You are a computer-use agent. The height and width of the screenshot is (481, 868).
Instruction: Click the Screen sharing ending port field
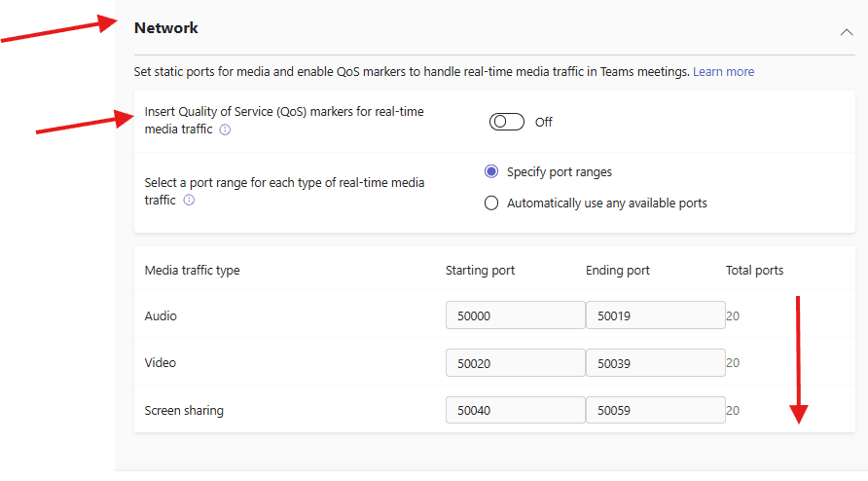point(655,411)
